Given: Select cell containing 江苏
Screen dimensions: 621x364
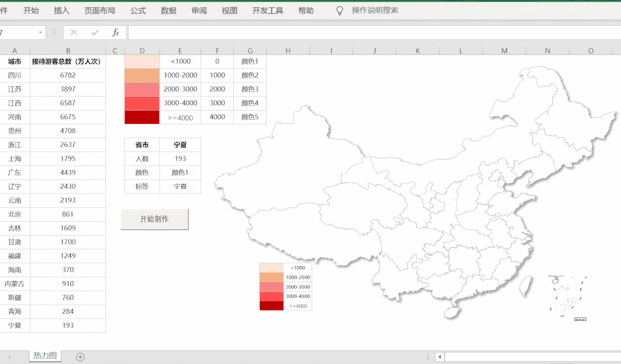Looking at the screenshot, I should click(14, 89).
